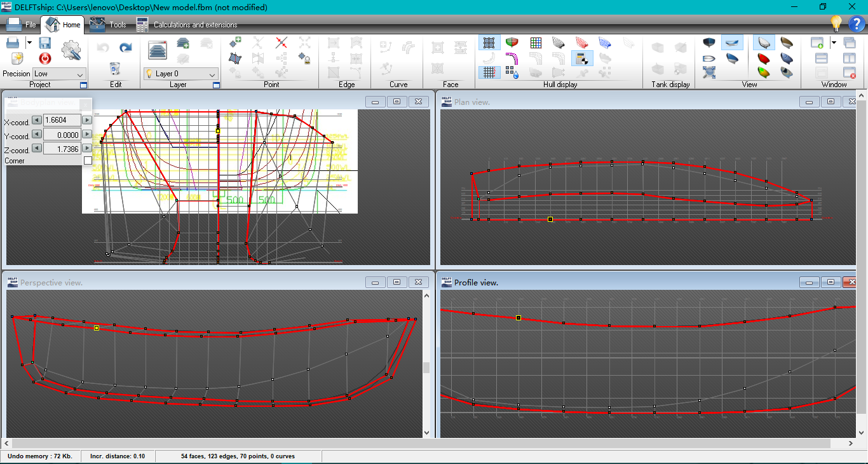Image resolution: width=868 pixels, height=464 pixels.
Task: Click the X-coord increment arrow
Action: pos(87,120)
